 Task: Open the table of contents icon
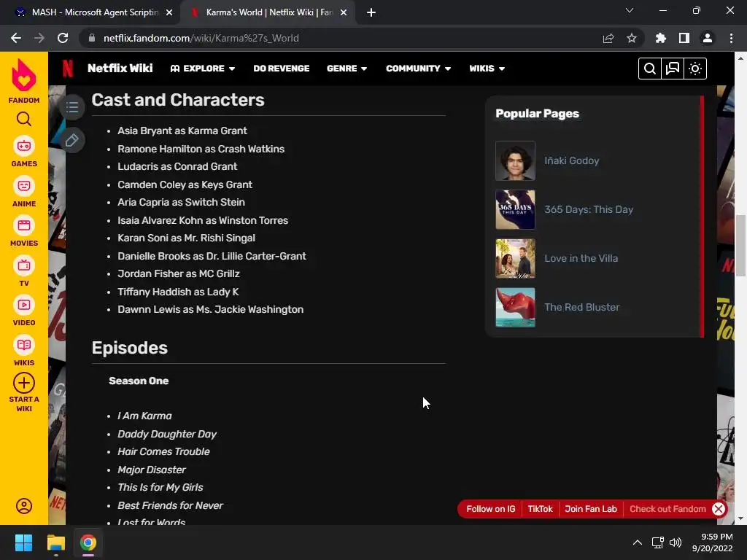72,106
